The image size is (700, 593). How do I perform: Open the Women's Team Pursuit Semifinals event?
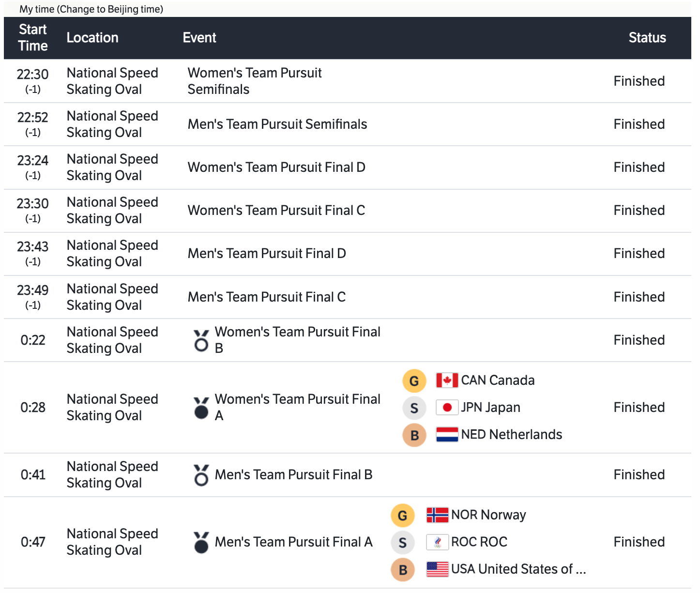255,81
